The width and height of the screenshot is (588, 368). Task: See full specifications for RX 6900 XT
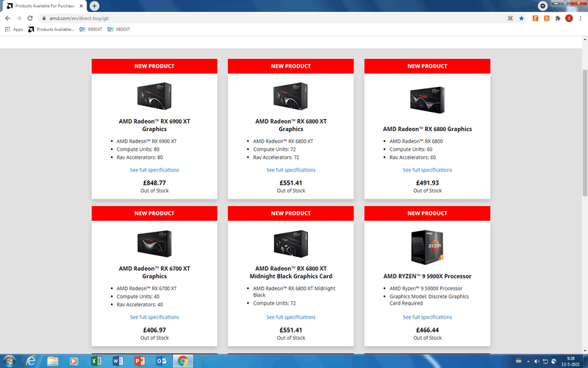click(154, 170)
